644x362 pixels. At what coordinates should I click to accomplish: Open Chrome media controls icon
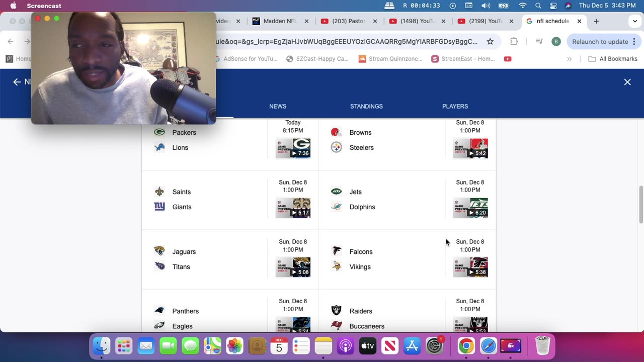click(539, 41)
